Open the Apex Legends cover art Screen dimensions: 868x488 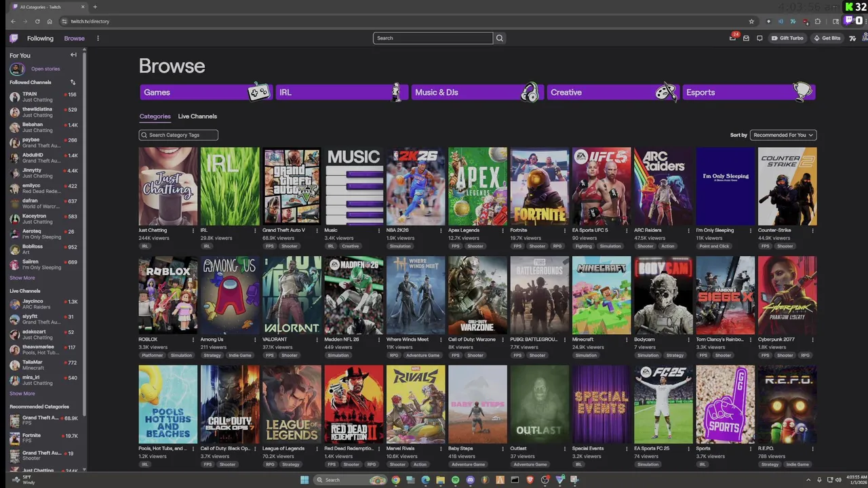(x=477, y=186)
